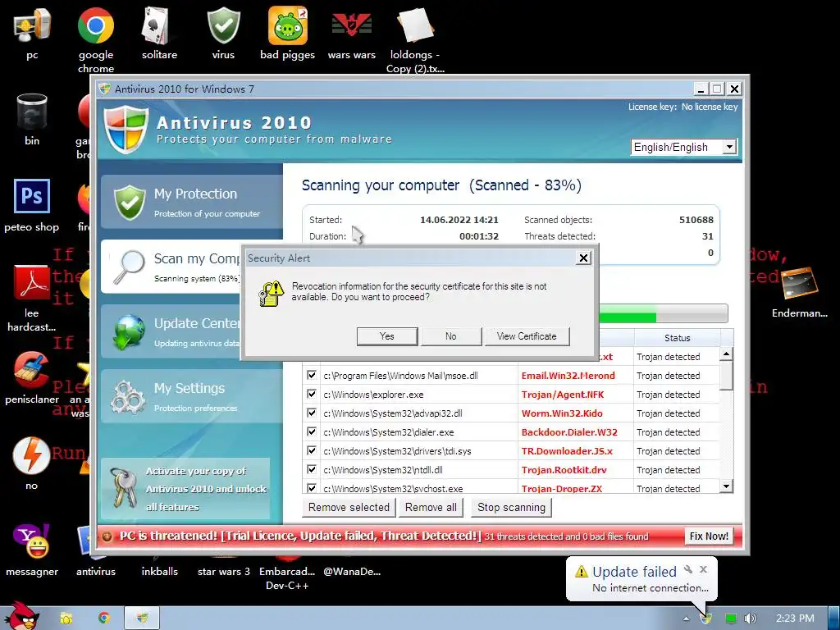Select the Worm.Win32.Kido threat name
This screenshot has height=630, width=840.
(x=562, y=413)
